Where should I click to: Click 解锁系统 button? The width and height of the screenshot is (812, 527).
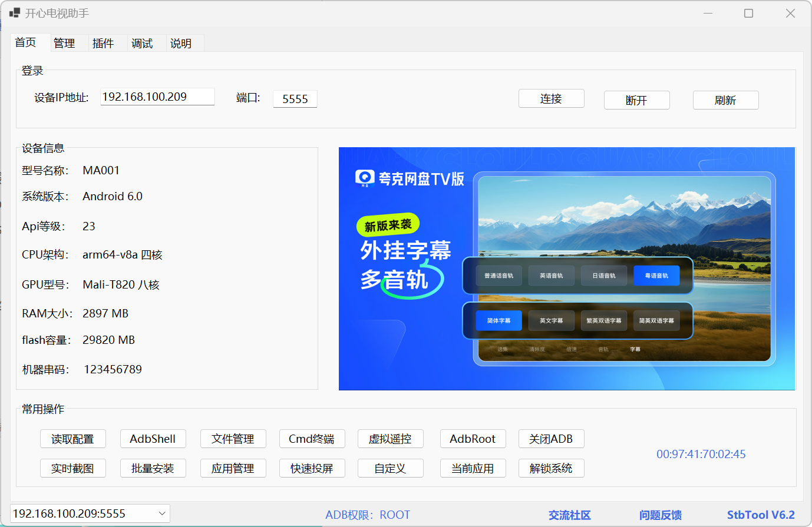[552, 469]
